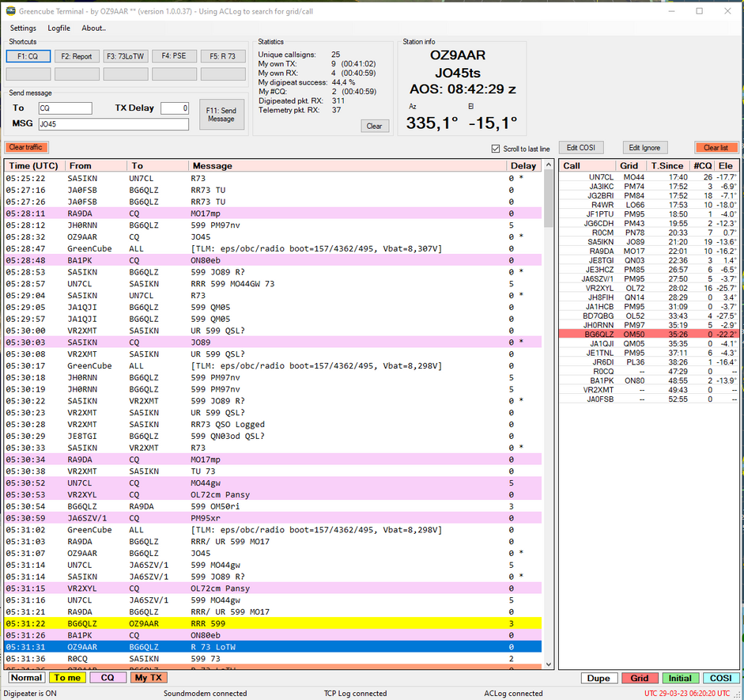This screenshot has height=700, width=744.
Task: Click the F2: Report shortcut button
Action: pos(77,56)
